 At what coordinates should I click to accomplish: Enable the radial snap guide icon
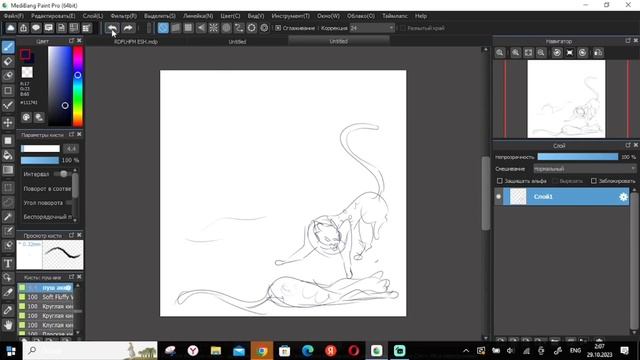click(x=213, y=28)
